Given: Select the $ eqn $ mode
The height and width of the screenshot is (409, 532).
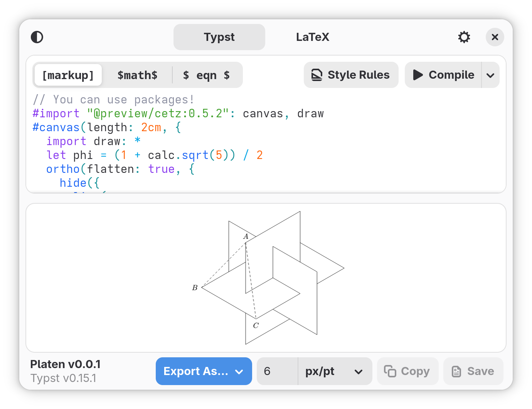Looking at the screenshot, I should (207, 75).
